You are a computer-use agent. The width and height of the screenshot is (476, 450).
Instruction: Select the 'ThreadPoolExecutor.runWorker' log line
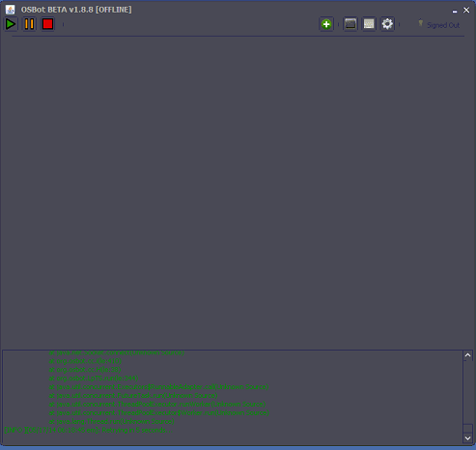157,404
